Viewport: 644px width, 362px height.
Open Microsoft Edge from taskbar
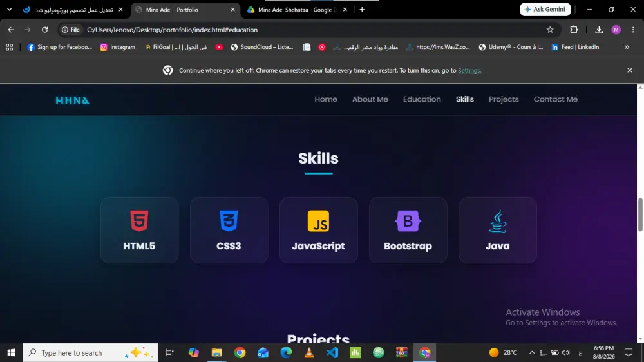[286, 352]
